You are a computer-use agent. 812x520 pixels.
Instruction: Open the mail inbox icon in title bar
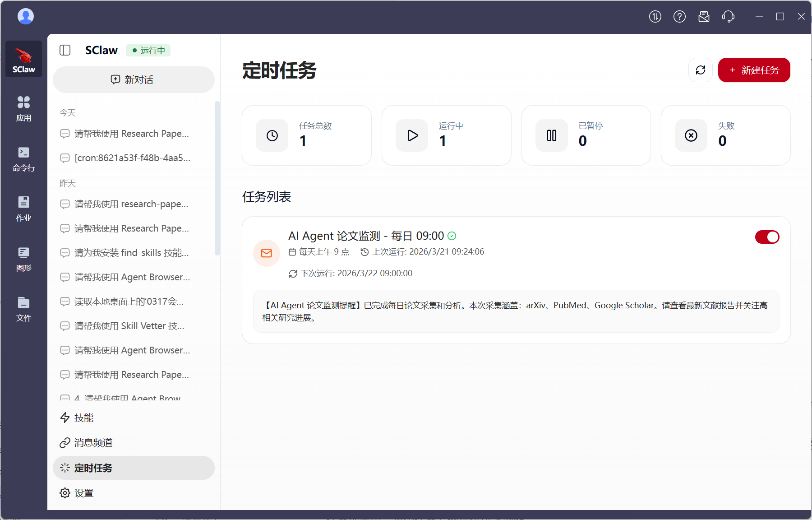point(704,17)
